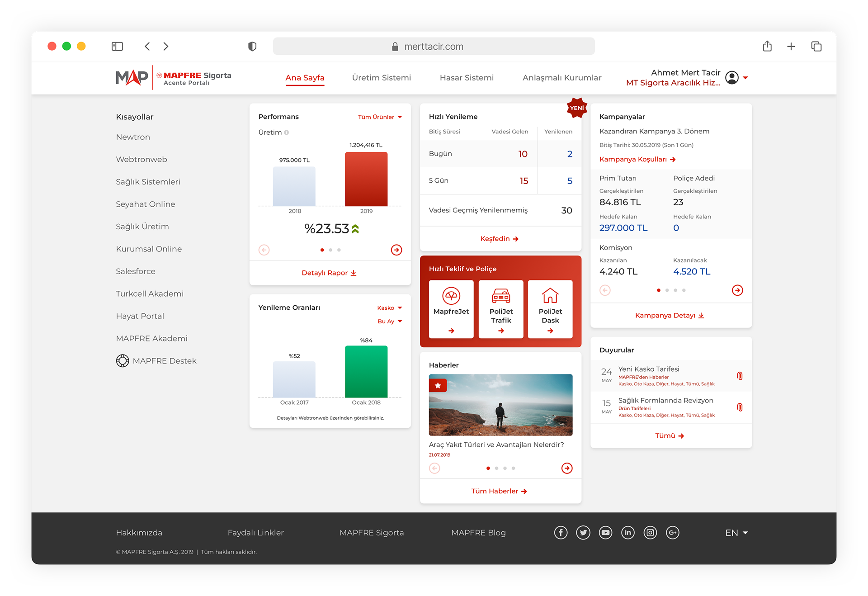Click the Keşfedin link

[500, 239]
